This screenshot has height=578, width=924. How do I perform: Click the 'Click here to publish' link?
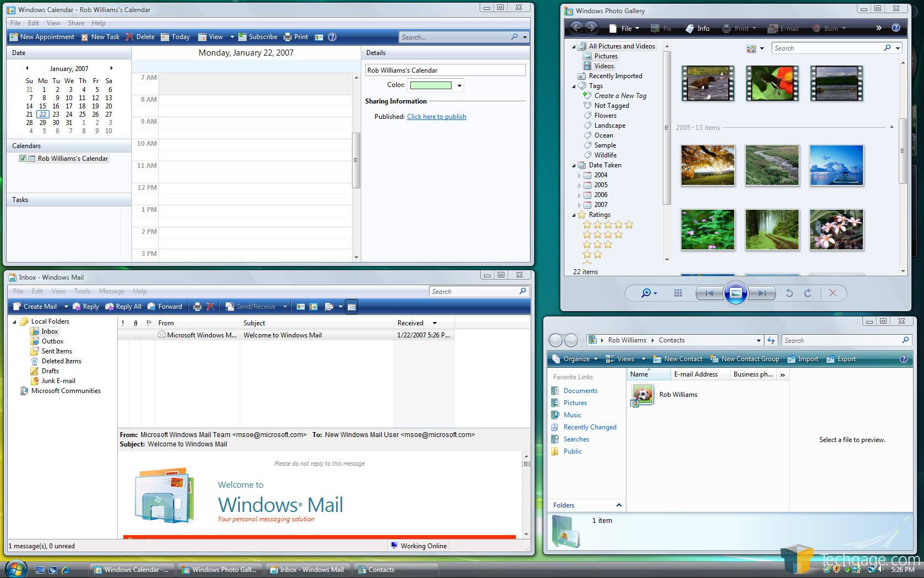(x=436, y=117)
